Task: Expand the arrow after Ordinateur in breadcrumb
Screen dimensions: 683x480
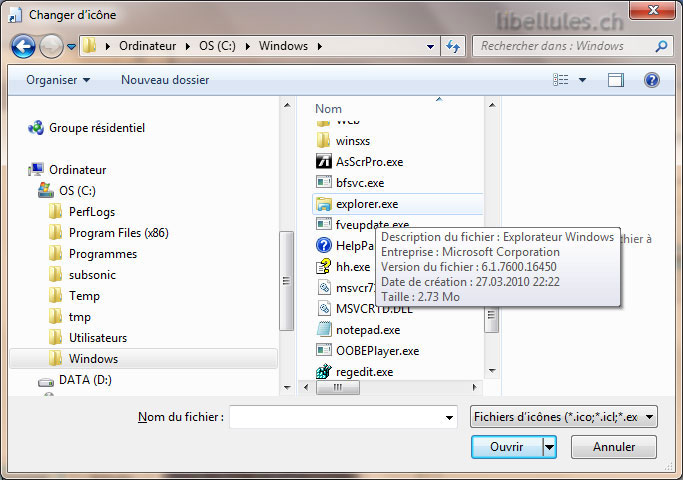Action: pyautogui.click(x=188, y=46)
